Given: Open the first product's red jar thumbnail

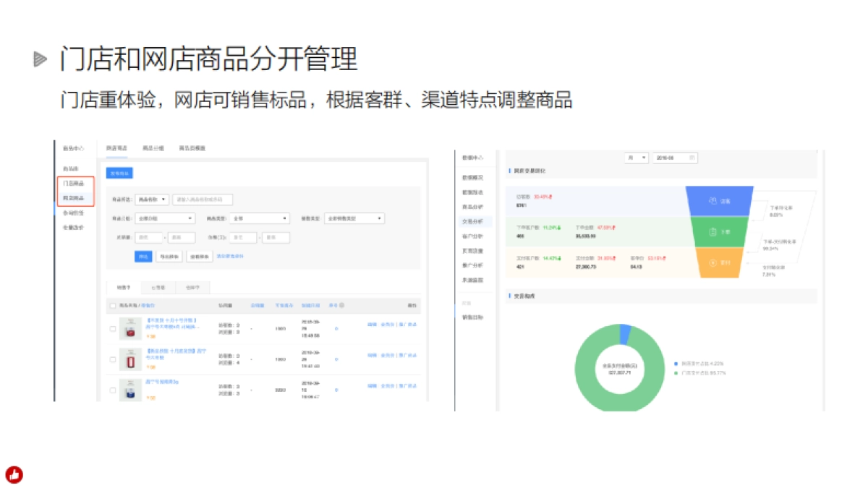Looking at the screenshot, I should pyautogui.click(x=131, y=329).
